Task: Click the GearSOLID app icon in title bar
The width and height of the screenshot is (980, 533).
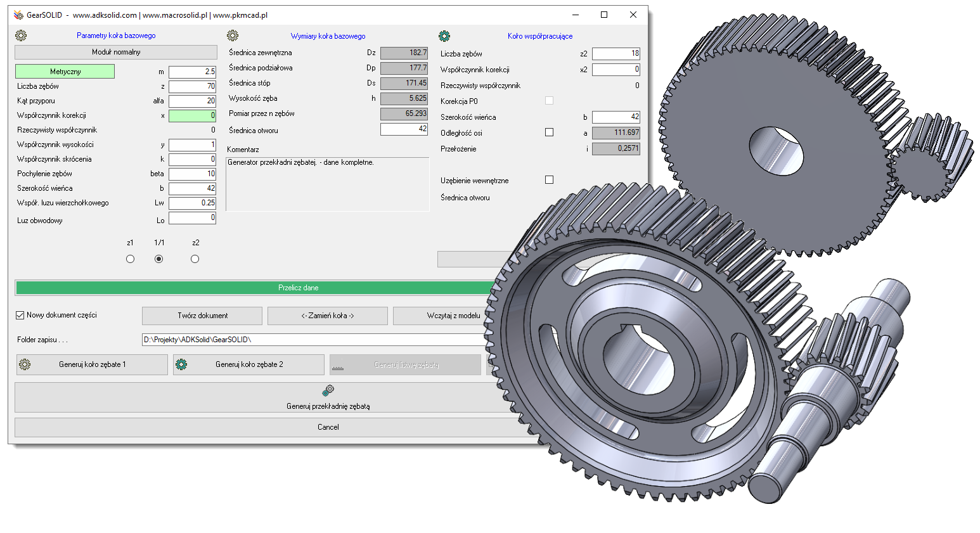Action: point(18,15)
